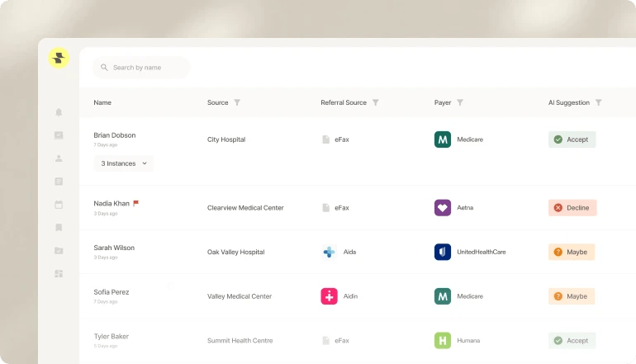Open the calendar sidebar icon
This screenshot has height=364, width=636.
pos(59,205)
